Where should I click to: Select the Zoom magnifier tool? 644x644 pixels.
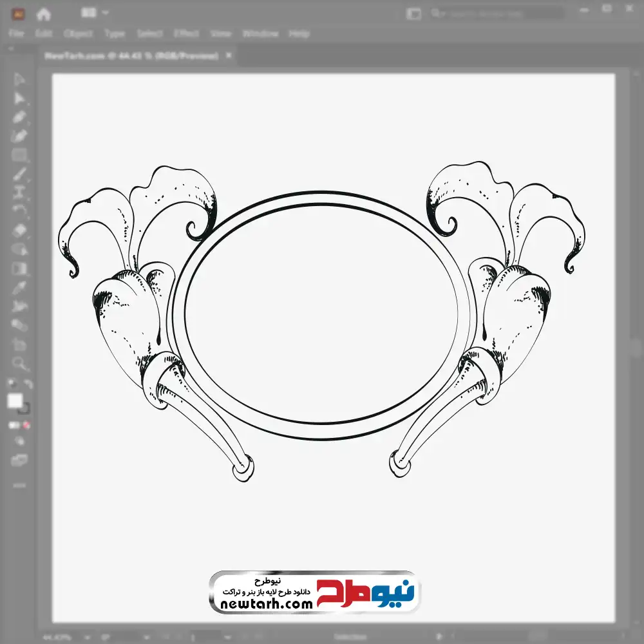19,364
